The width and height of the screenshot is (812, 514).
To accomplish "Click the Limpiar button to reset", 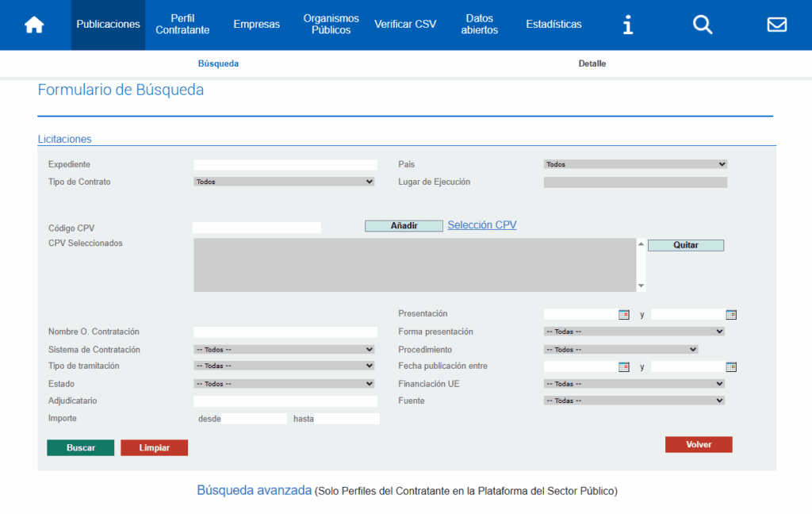I will point(154,448).
